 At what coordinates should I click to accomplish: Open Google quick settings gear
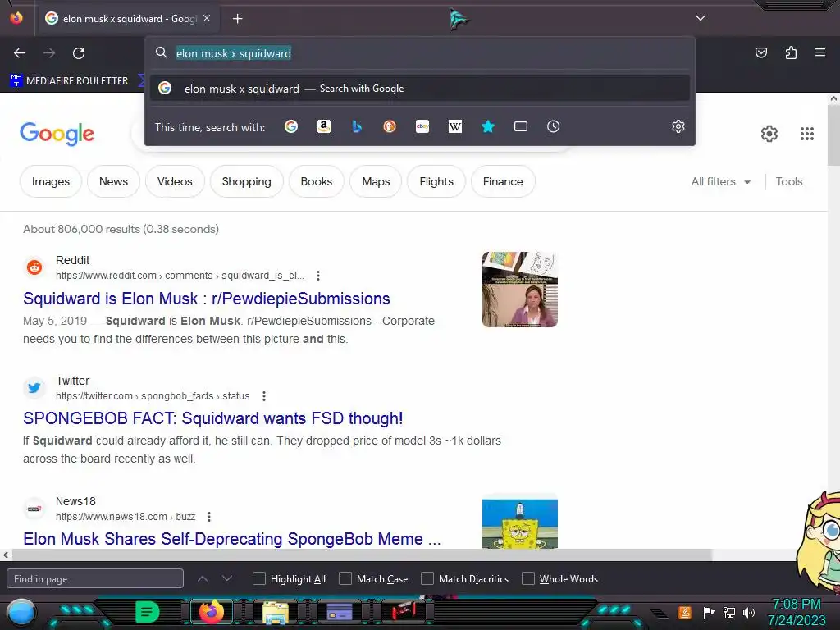click(769, 134)
